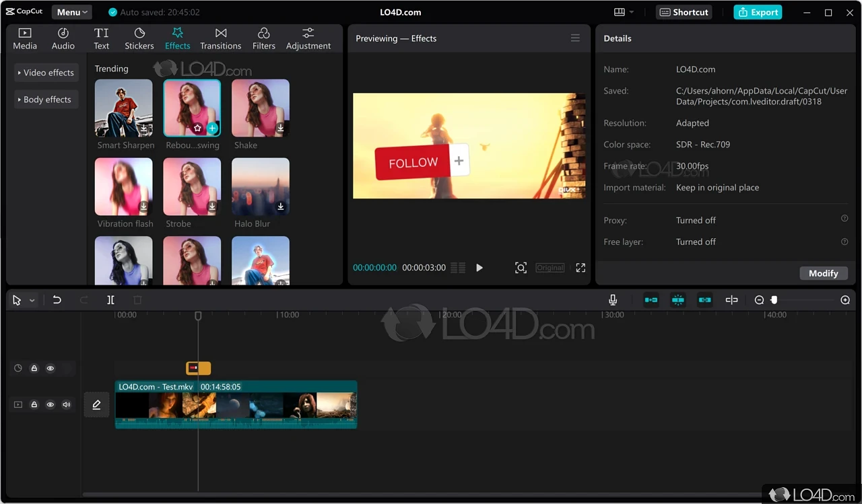Hide the effects track

click(x=50, y=368)
